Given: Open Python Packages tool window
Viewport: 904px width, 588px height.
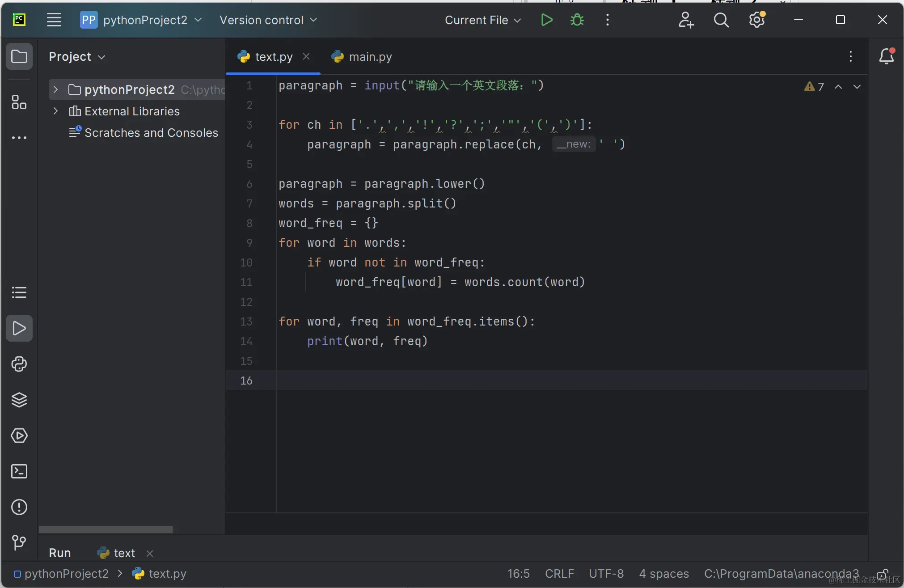Looking at the screenshot, I should [x=19, y=400].
